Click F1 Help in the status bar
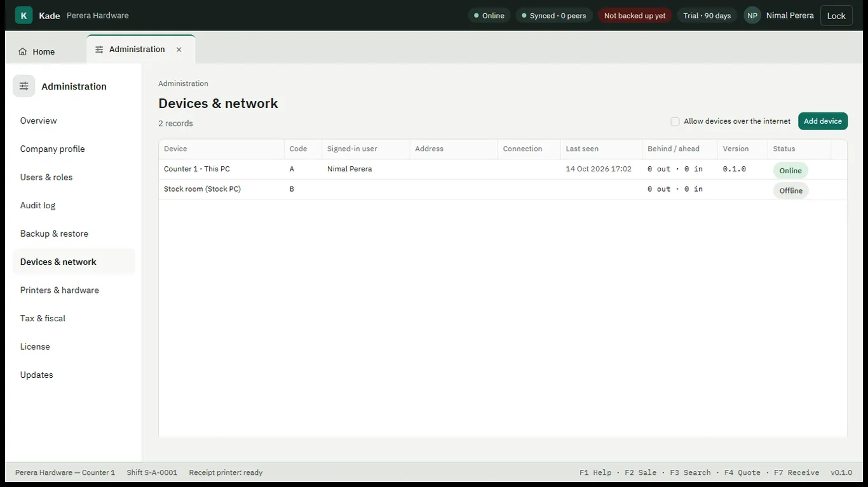Viewport: 868px width, 487px height. [x=595, y=472]
